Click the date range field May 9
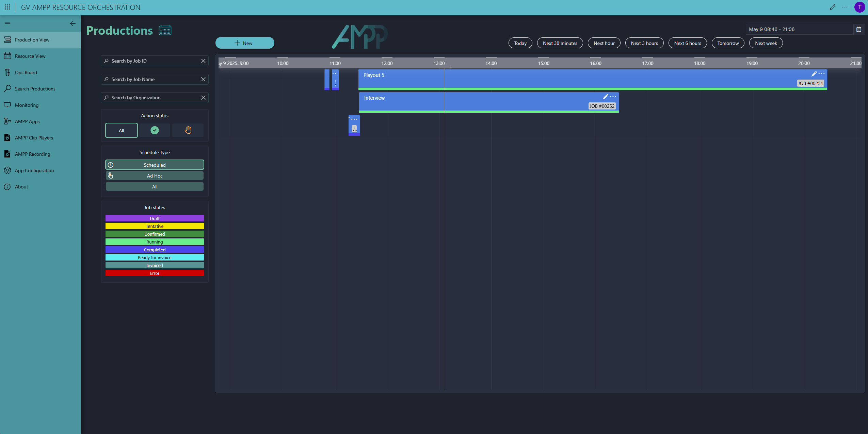This screenshot has width=868, height=434. 800,29
